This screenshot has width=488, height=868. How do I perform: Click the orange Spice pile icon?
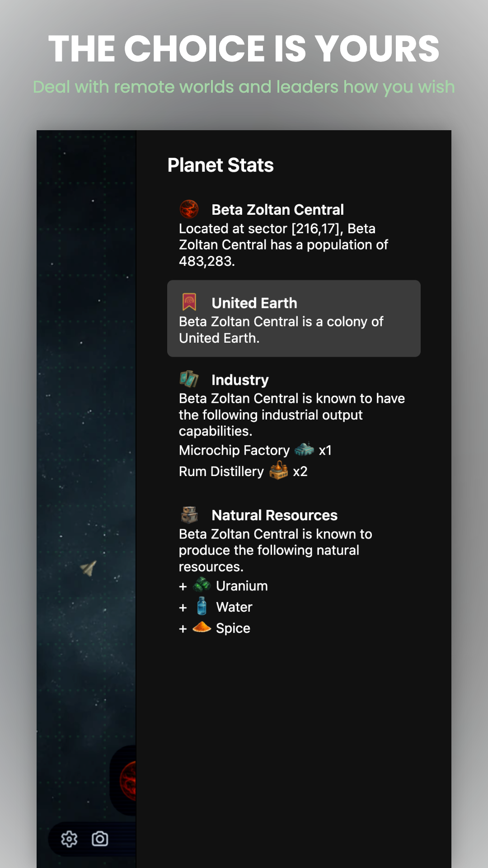(202, 627)
